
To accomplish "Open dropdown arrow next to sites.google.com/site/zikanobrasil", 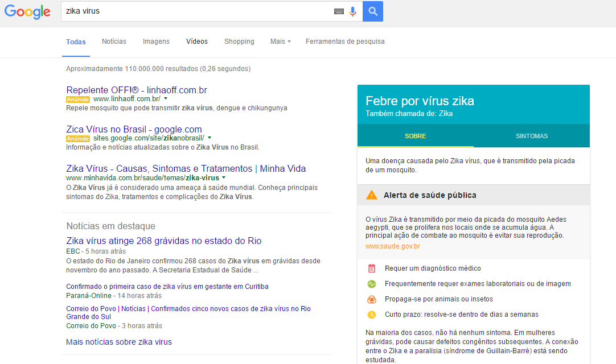I will coord(210,138).
